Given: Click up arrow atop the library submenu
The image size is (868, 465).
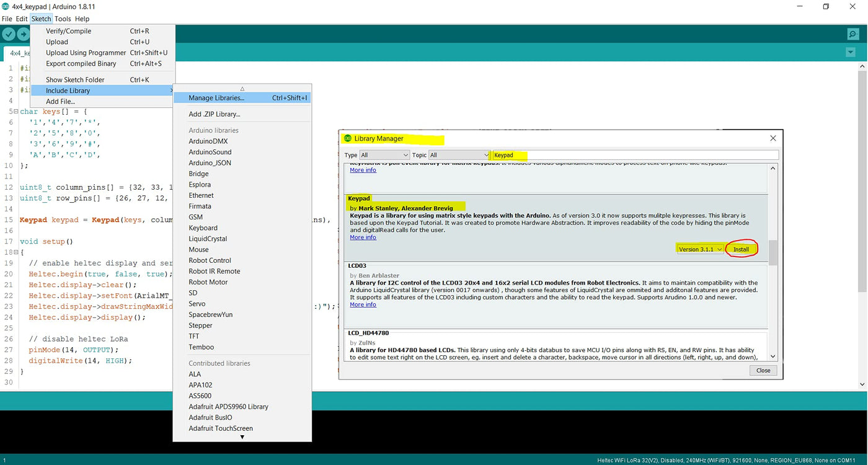Looking at the screenshot, I should point(242,89).
